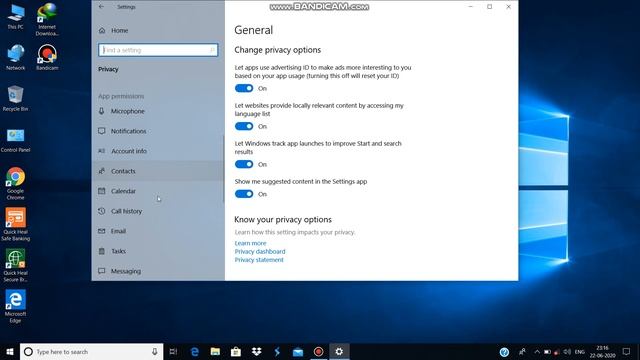
Task: Toggle suggested content in Settings switch
Action: pos(244,194)
